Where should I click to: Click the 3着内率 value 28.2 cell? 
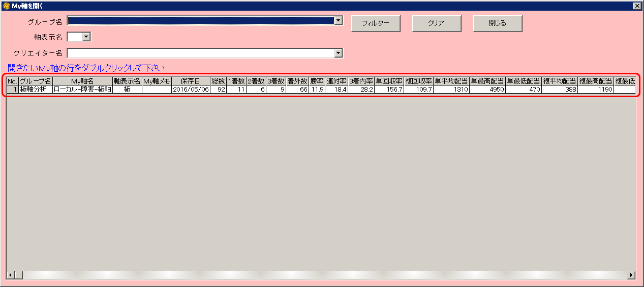click(361, 89)
